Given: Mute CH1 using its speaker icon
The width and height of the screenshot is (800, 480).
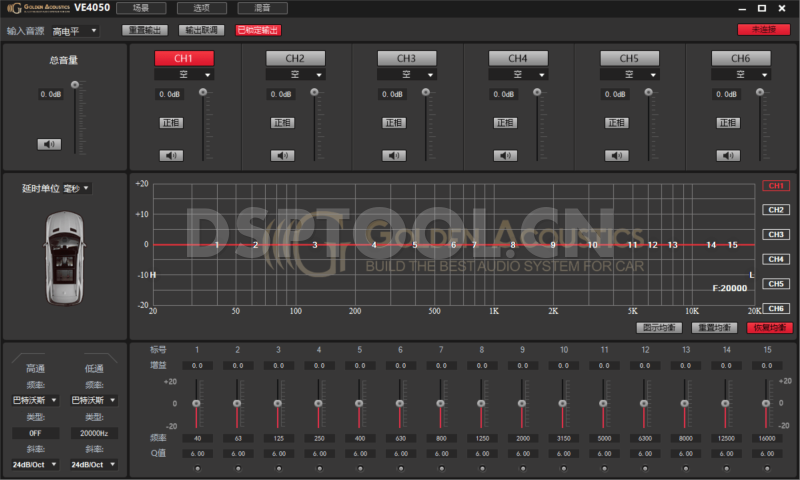Looking at the screenshot, I should [x=172, y=155].
